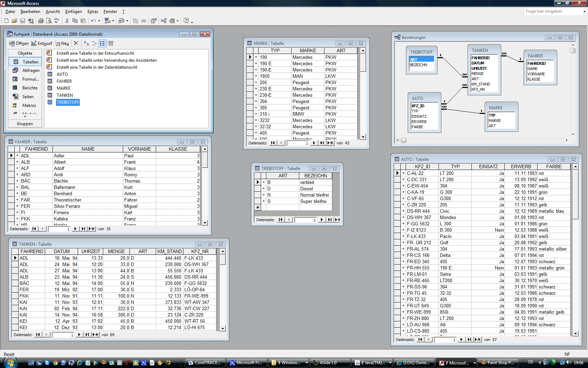Open the Datei menu

[10, 12]
